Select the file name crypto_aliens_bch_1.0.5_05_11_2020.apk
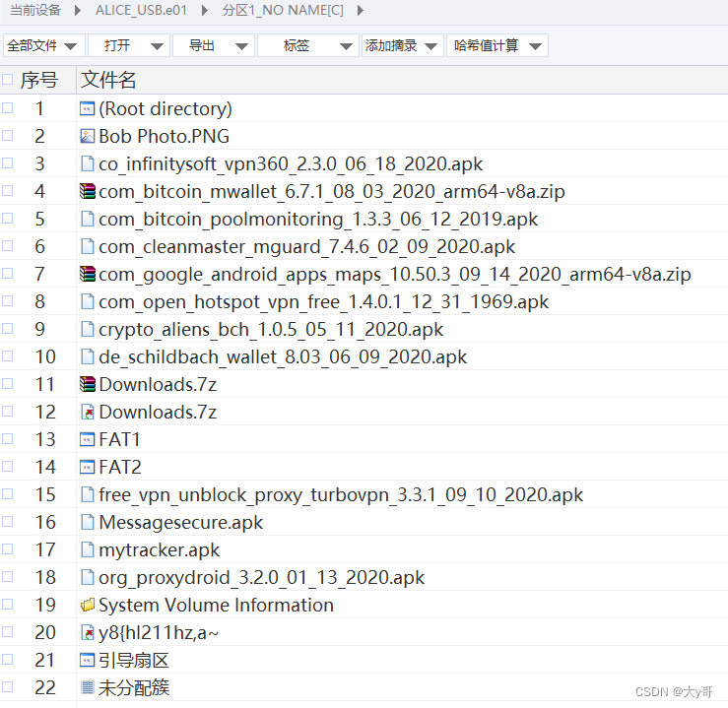 pyautogui.click(x=271, y=330)
